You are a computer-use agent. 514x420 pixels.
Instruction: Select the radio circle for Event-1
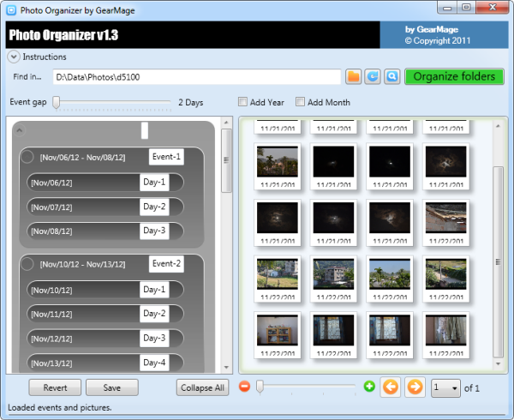click(x=27, y=157)
